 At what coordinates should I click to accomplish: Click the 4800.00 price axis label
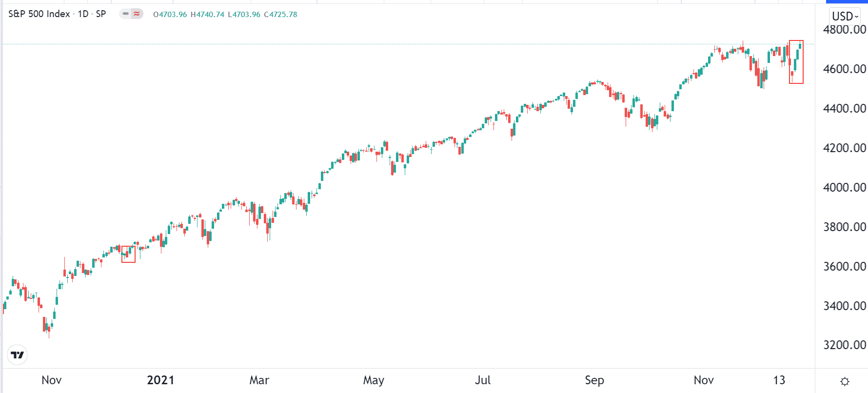845,30
